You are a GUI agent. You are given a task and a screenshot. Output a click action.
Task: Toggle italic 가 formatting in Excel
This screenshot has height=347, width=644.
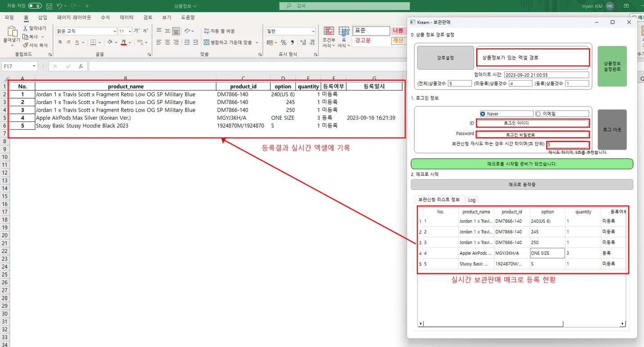pyautogui.click(x=68, y=42)
